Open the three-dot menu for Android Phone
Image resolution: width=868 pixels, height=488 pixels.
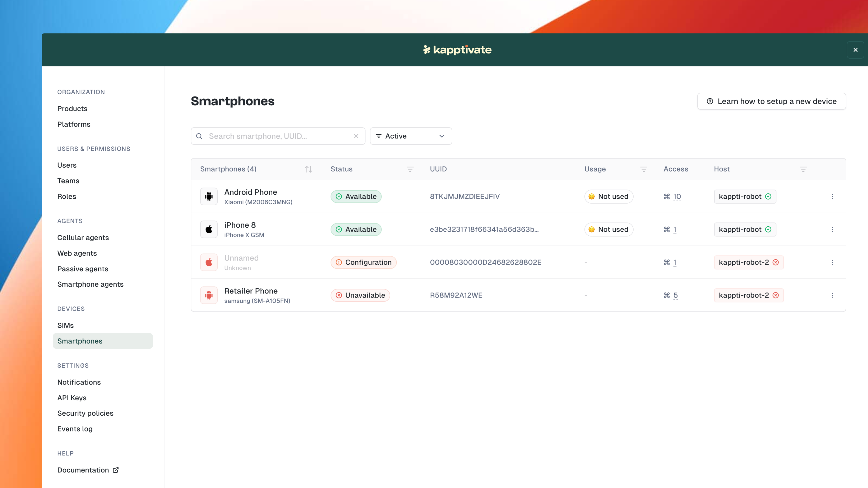[832, 196]
